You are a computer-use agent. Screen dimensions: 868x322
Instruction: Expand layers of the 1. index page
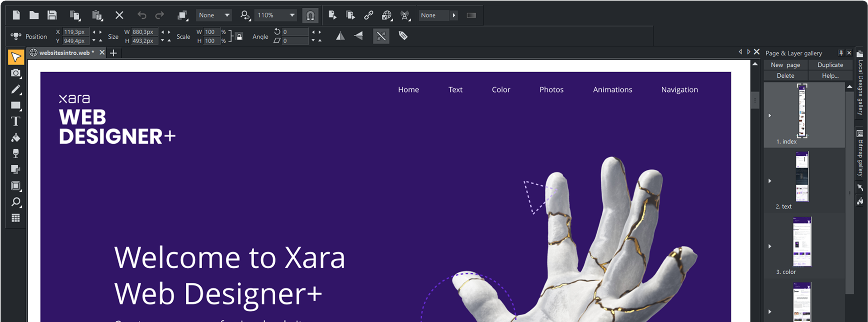[x=770, y=116]
